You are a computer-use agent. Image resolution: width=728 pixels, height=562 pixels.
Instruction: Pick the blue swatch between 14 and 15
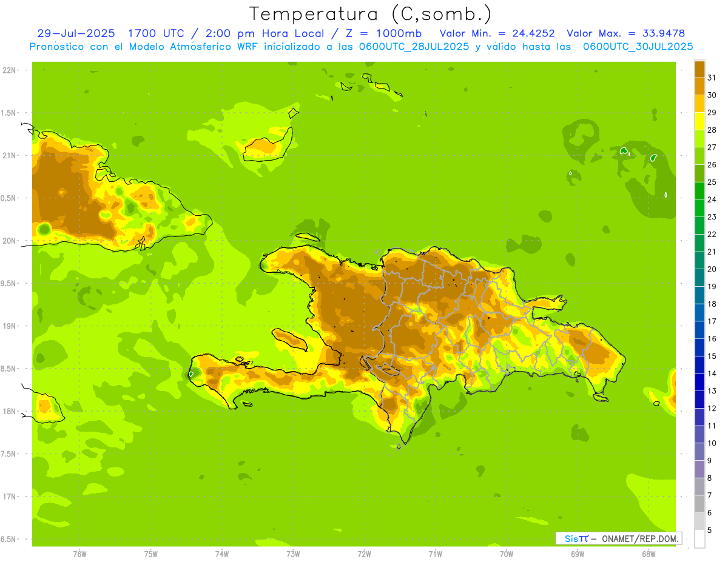[x=699, y=365]
